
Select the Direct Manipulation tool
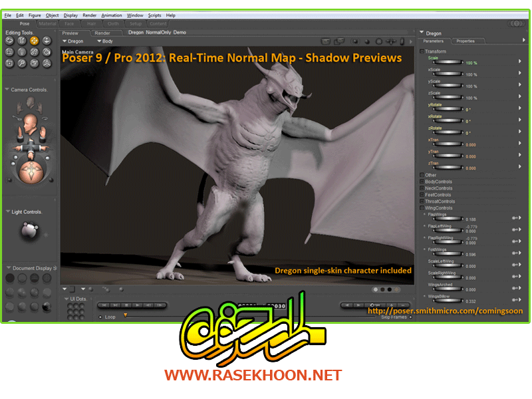point(47,63)
